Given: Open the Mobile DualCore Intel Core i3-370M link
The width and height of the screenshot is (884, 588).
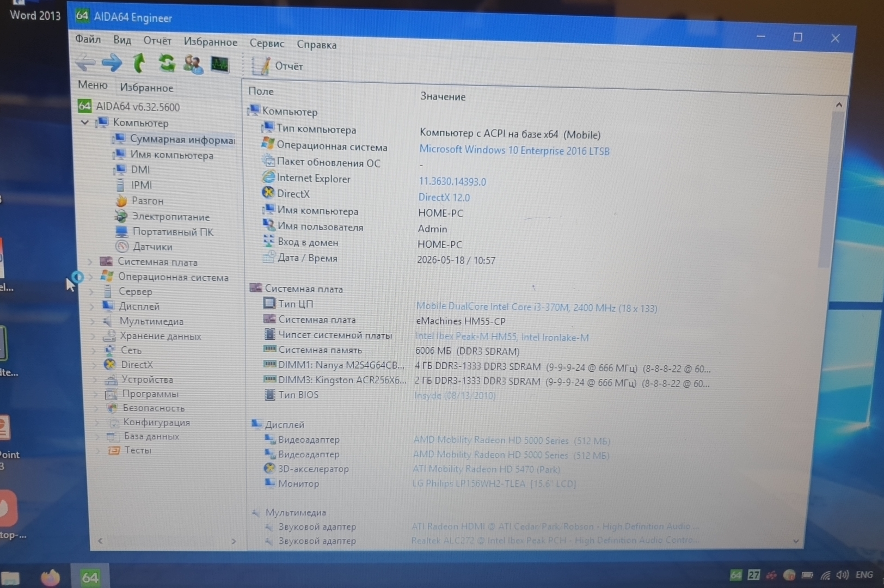Looking at the screenshot, I should pyautogui.click(x=537, y=308).
